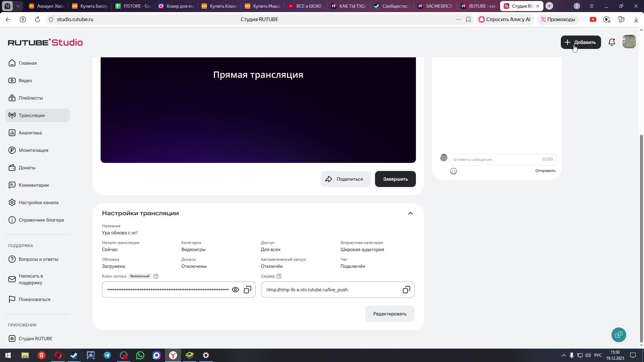Click the live stream preview player
Viewport: 644px width, 362px height.
[x=258, y=110]
